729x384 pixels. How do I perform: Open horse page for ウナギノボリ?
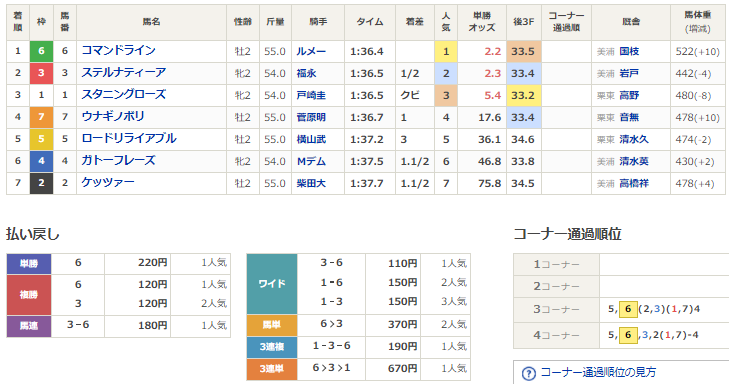tap(113, 116)
